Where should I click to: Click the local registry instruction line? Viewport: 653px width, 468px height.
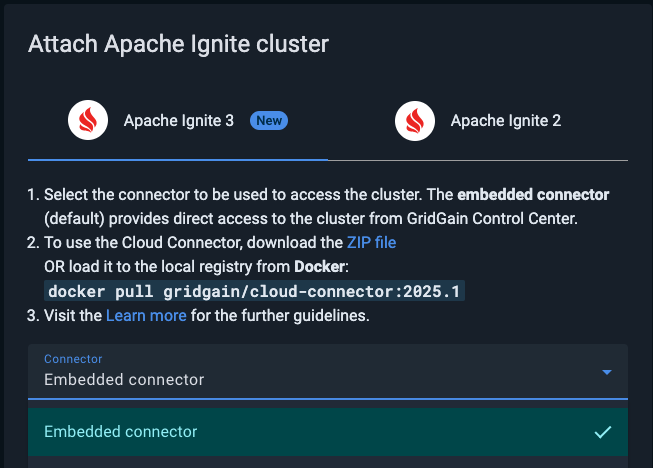point(165,267)
